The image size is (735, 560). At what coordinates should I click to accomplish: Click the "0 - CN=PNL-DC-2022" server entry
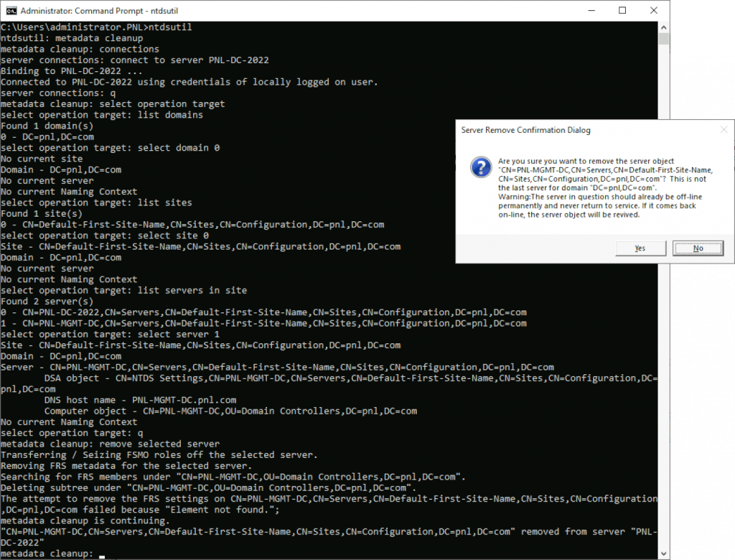pyautogui.click(x=264, y=312)
